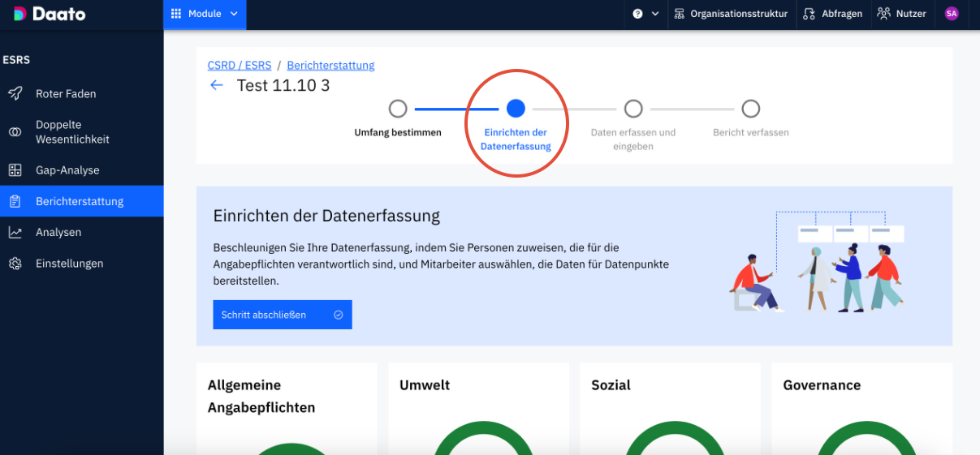The image size is (980, 455).
Task: Open Abfragen in the top bar
Action: (x=832, y=14)
